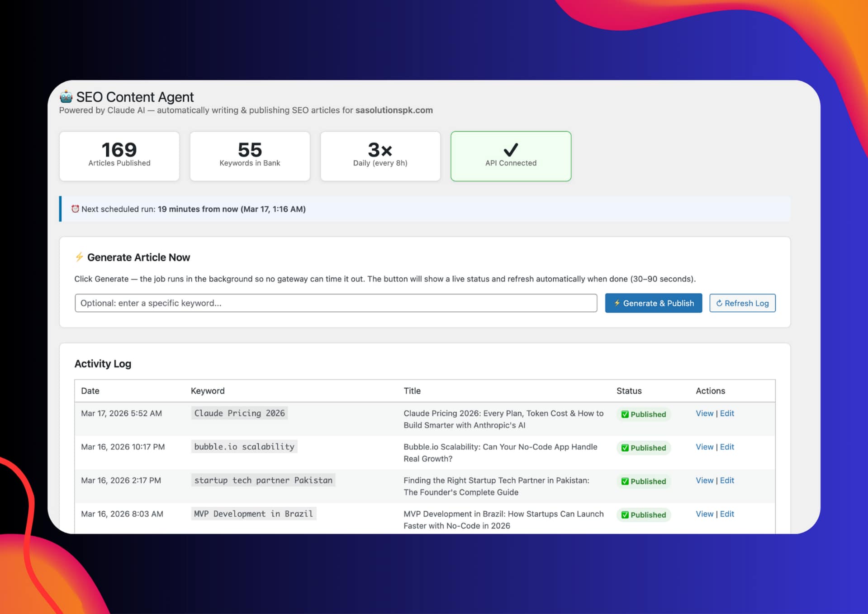Click the 169 Articles Published stat card
The width and height of the screenshot is (868, 614).
point(119,156)
